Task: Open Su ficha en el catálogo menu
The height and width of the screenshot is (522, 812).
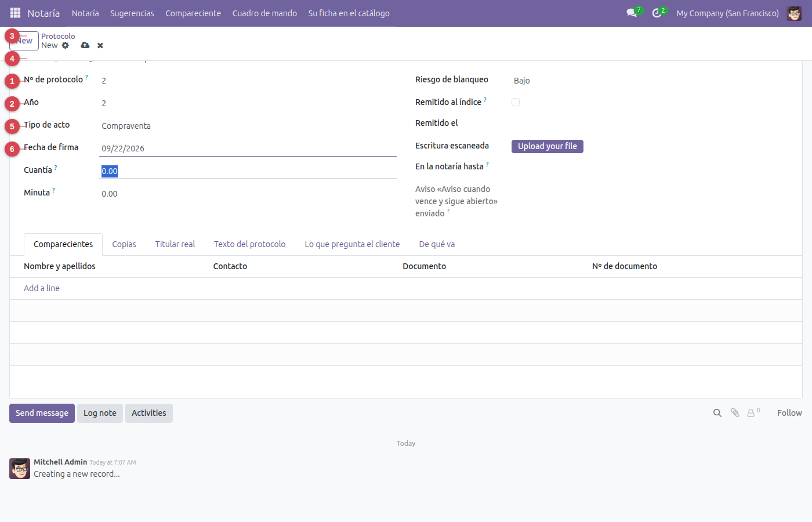Action: [x=349, y=13]
